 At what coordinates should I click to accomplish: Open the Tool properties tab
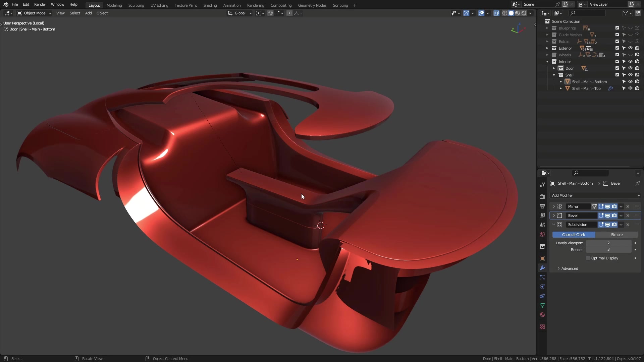(x=542, y=185)
